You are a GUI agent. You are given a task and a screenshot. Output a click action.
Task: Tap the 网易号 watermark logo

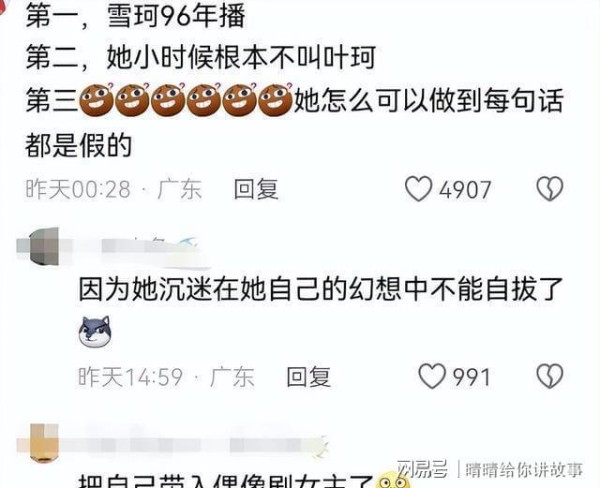pyautogui.click(x=422, y=469)
